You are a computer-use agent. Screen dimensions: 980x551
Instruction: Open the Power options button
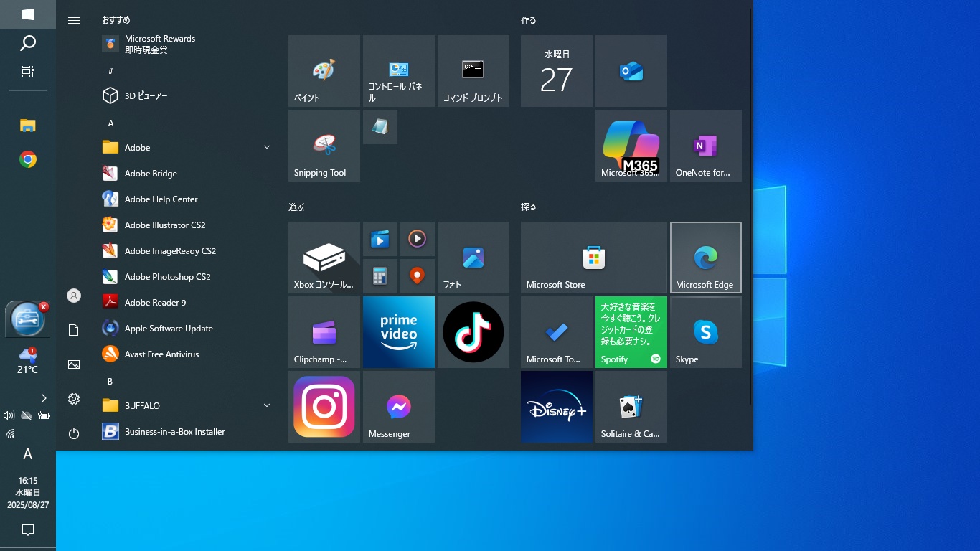[74, 433]
